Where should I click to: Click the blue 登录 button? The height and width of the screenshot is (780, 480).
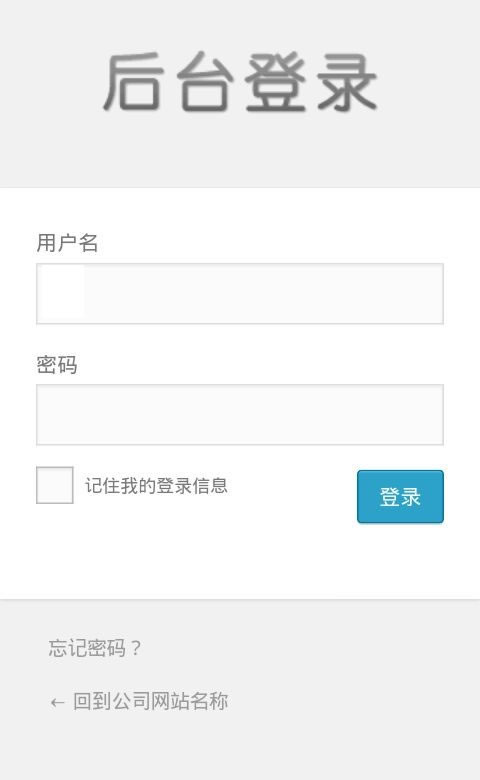click(400, 496)
